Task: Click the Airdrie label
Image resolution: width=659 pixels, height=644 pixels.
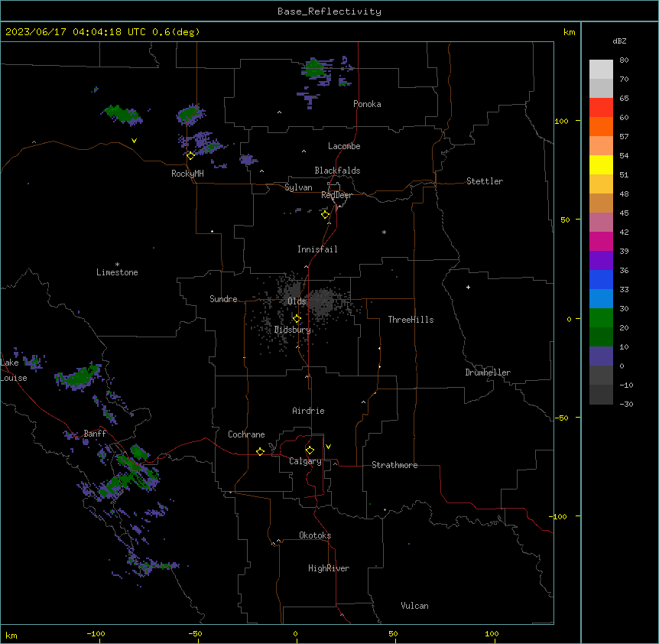Action: coord(308,411)
